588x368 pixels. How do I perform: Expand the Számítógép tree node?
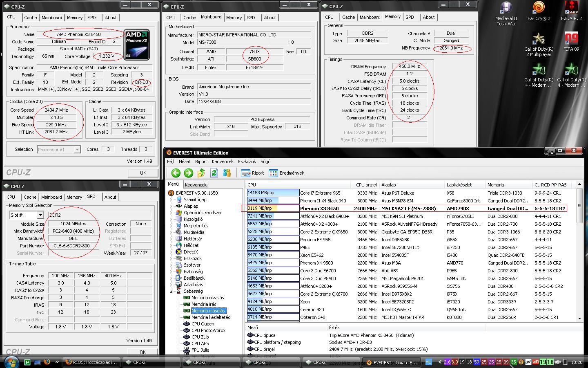171,200
